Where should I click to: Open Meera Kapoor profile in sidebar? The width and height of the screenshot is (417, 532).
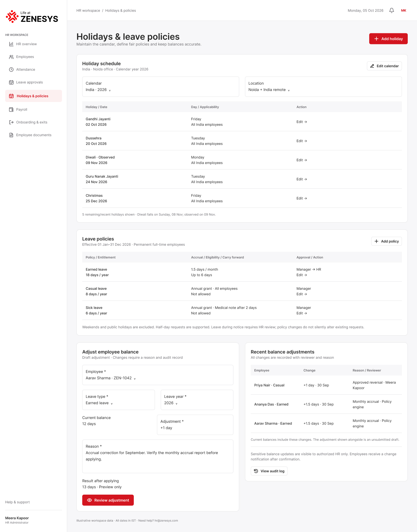click(x=17, y=520)
